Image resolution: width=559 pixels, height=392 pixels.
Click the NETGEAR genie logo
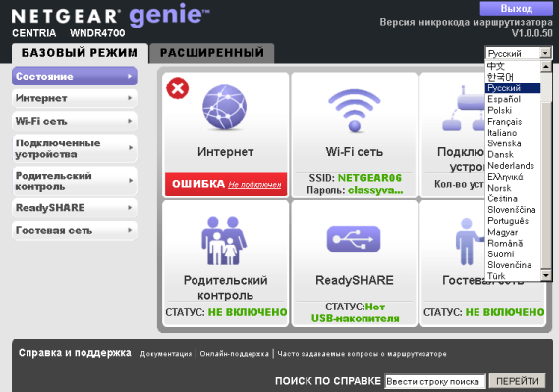pos(110,16)
